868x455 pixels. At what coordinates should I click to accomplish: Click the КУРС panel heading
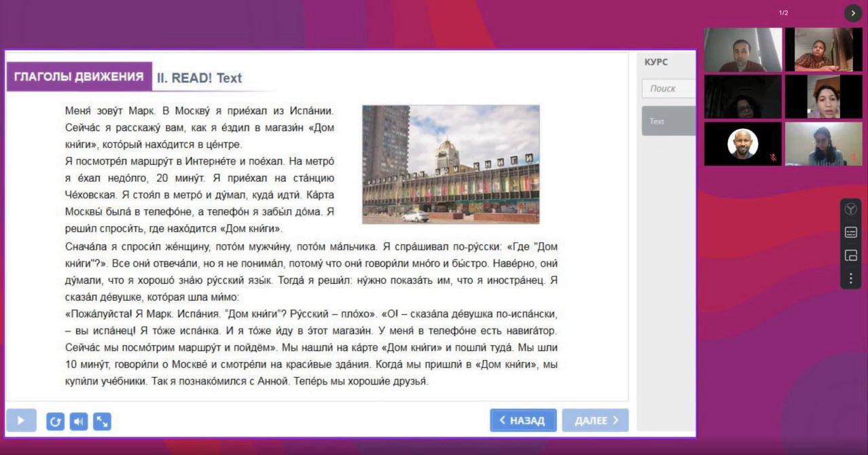point(656,62)
